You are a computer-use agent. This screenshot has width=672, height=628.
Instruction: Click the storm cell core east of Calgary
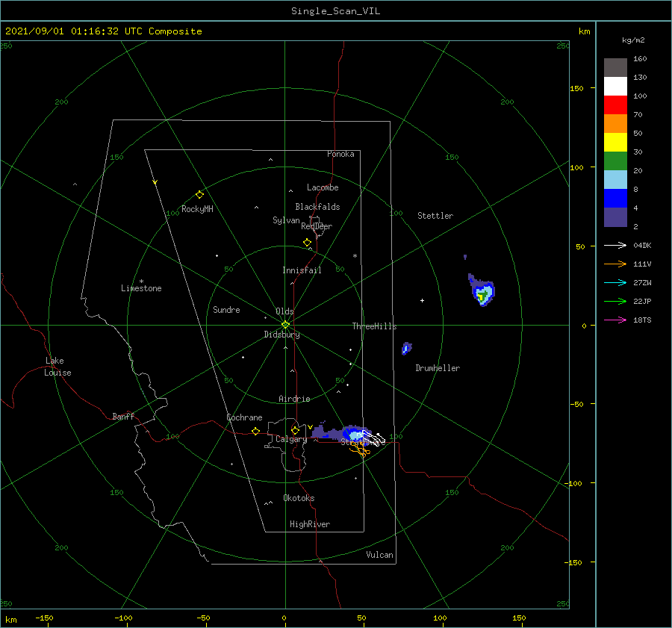(x=355, y=436)
